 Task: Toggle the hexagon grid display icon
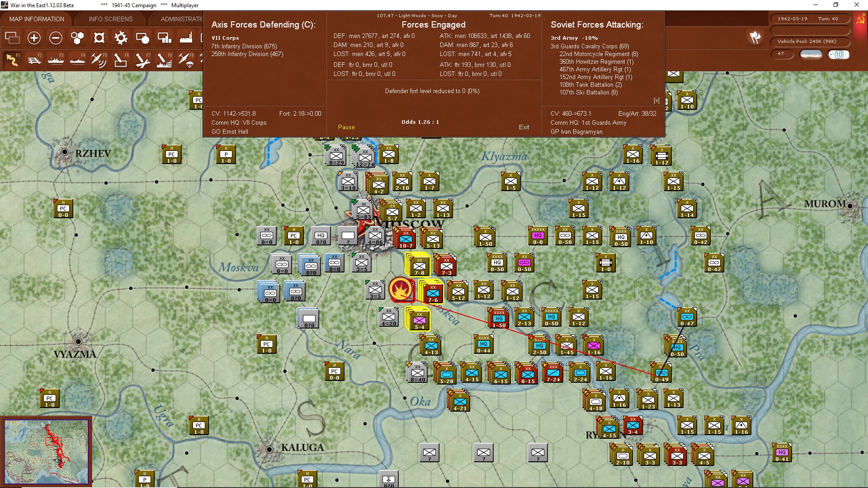point(77,38)
